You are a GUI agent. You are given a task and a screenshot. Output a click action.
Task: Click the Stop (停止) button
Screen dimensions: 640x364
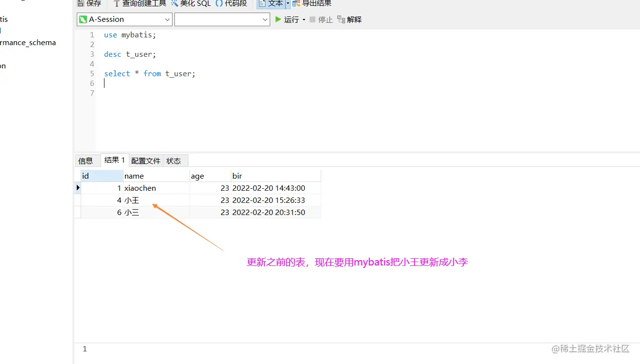tap(321, 20)
